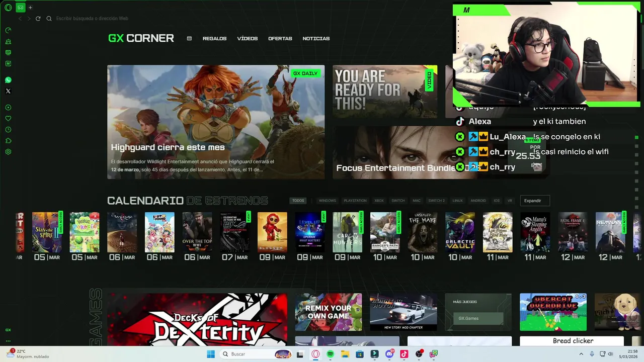This screenshot has height=362, width=644.
Task: Open Slay the Spire II calendar cover
Action: tap(47, 232)
